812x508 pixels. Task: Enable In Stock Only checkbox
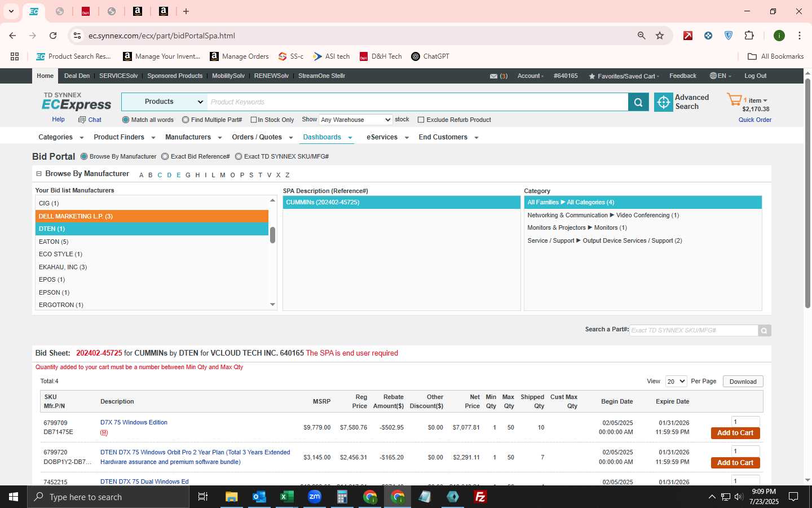pyautogui.click(x=254, y=120)
